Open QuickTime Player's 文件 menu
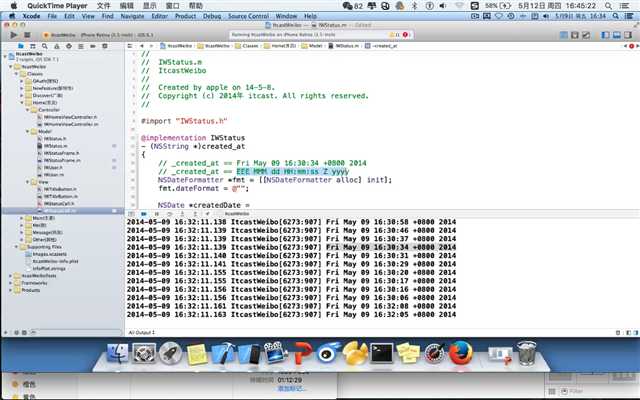The width and height of the screenshot is (640, 400). click(104, 6)
